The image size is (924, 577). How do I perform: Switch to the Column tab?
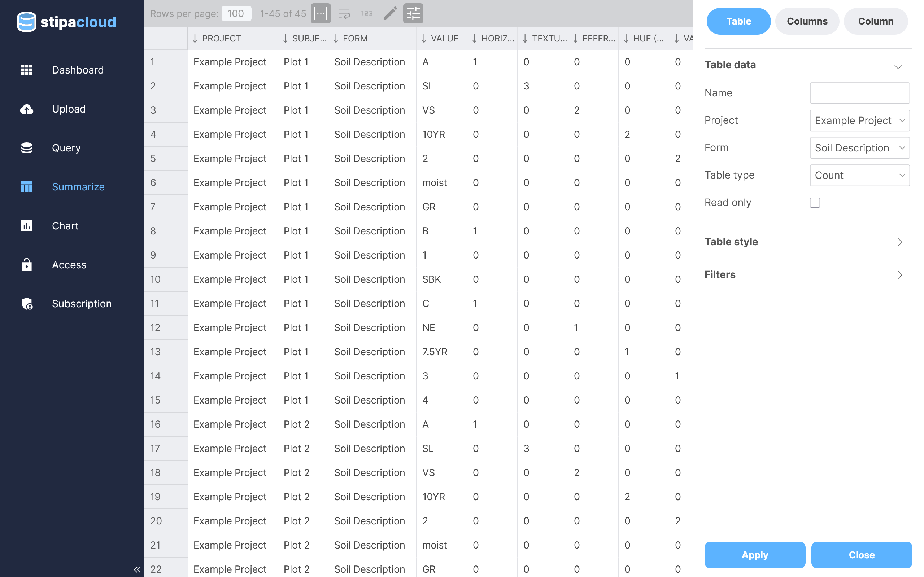pos(876,21)
